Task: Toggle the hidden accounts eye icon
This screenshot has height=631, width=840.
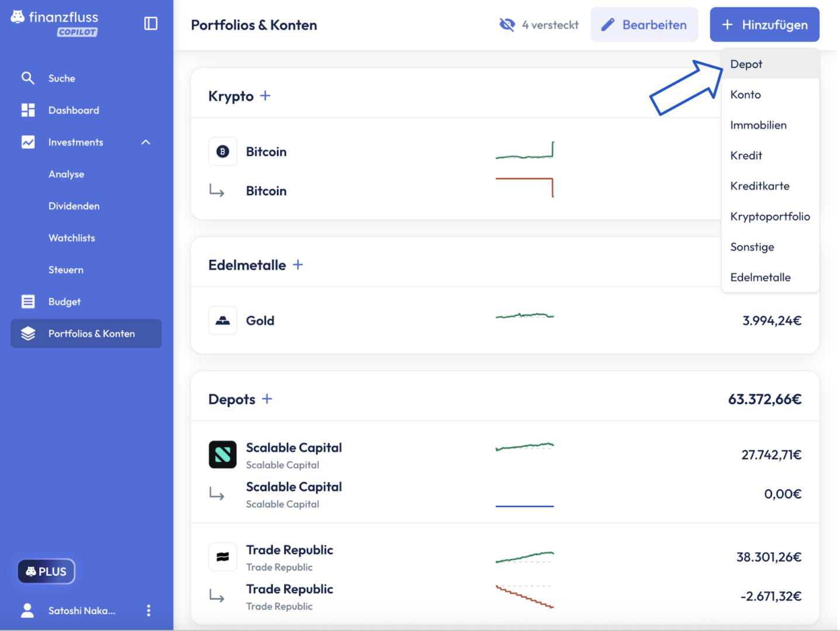Action: [507, 25]
